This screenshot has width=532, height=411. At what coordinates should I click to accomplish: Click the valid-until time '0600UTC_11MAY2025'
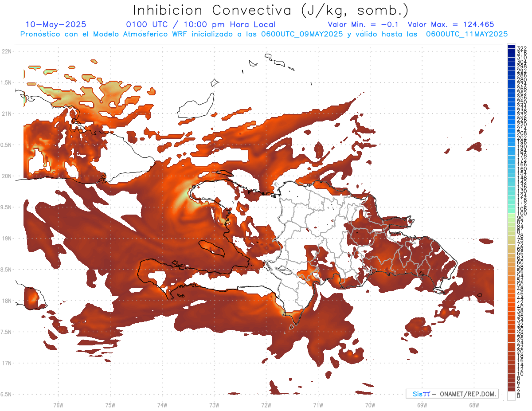click(x=467, y=34)
